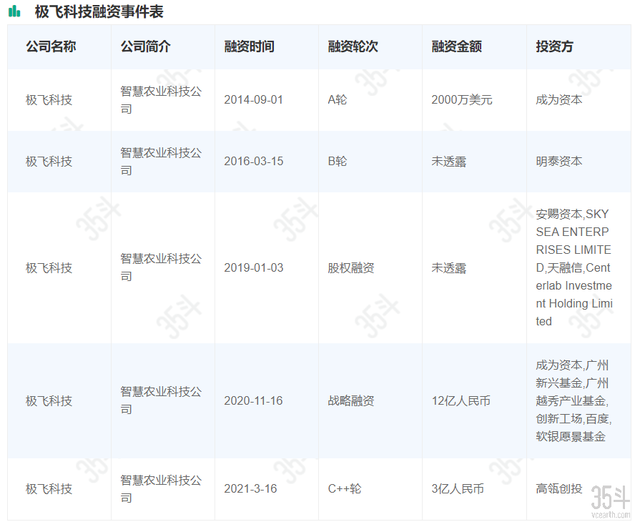Click the 投资方 column header
The width and height of the screenshot is (640, 527).
(x=554, y=47)
